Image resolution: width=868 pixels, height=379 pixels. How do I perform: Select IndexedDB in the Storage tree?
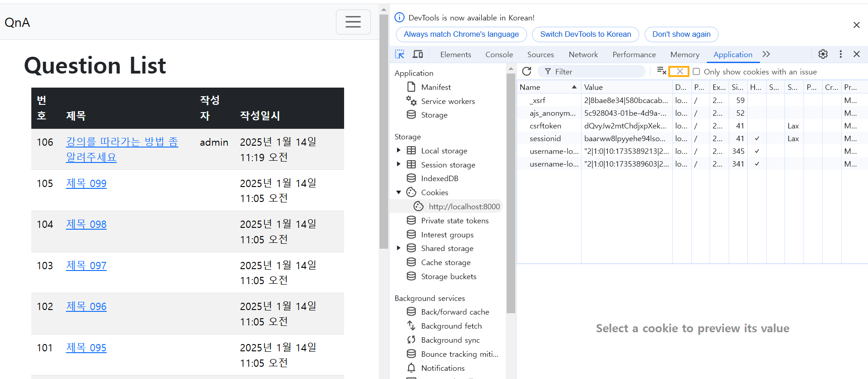click(x=439, y=178)
